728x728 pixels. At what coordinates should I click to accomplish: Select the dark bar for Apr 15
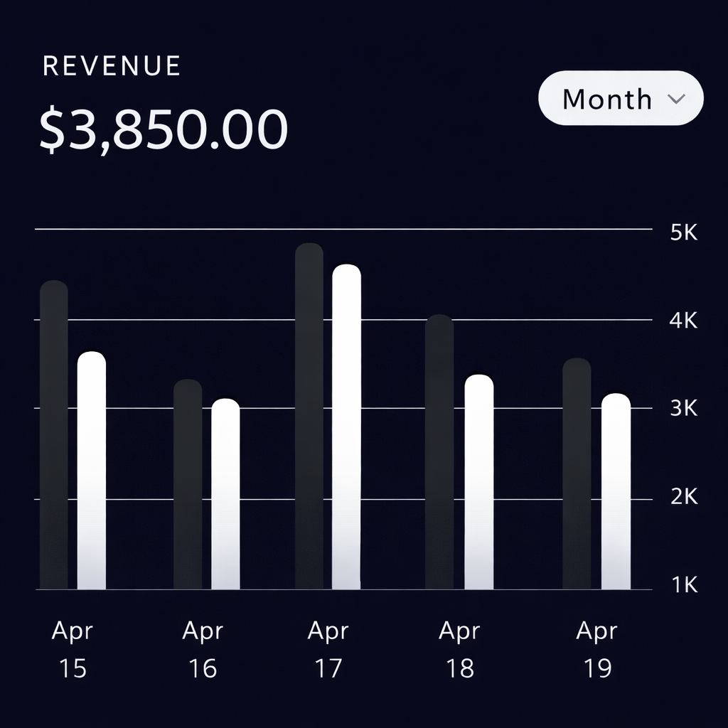[54, 435]
